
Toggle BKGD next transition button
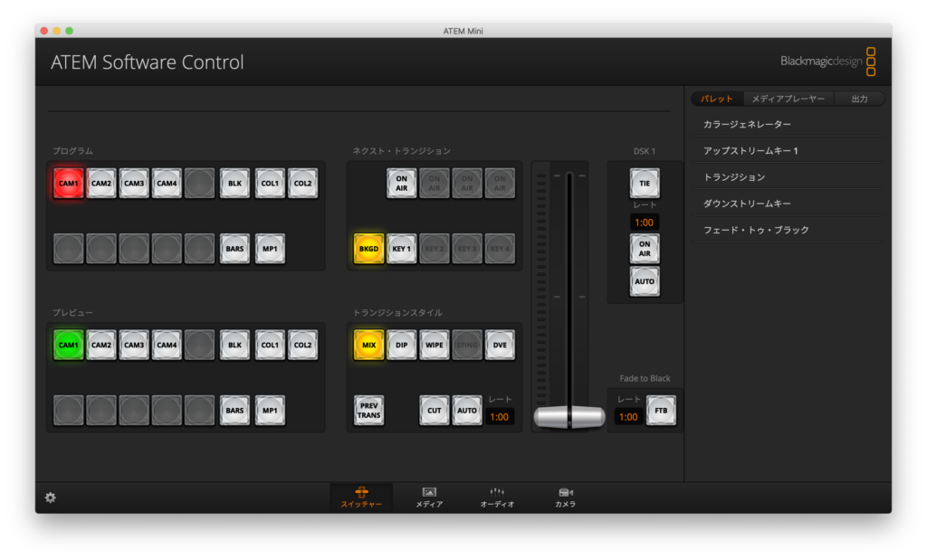[x=369, y=249]
